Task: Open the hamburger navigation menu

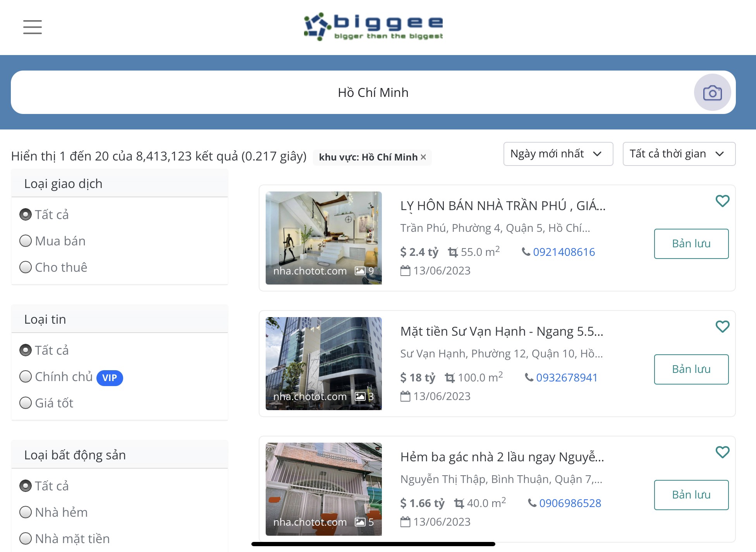Action: point(33,27)
